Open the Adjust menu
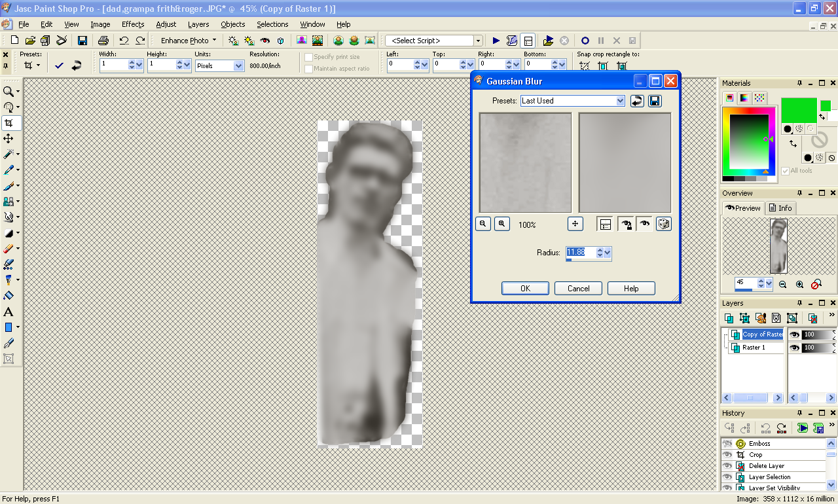The width and height of the screenshot is (838, 504). pos(166,24)
